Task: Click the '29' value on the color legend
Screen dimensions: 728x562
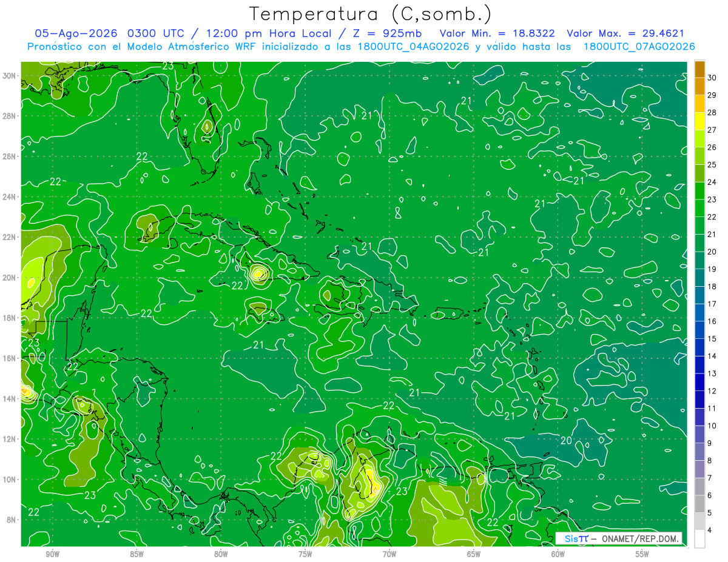Action: [712, 95]
